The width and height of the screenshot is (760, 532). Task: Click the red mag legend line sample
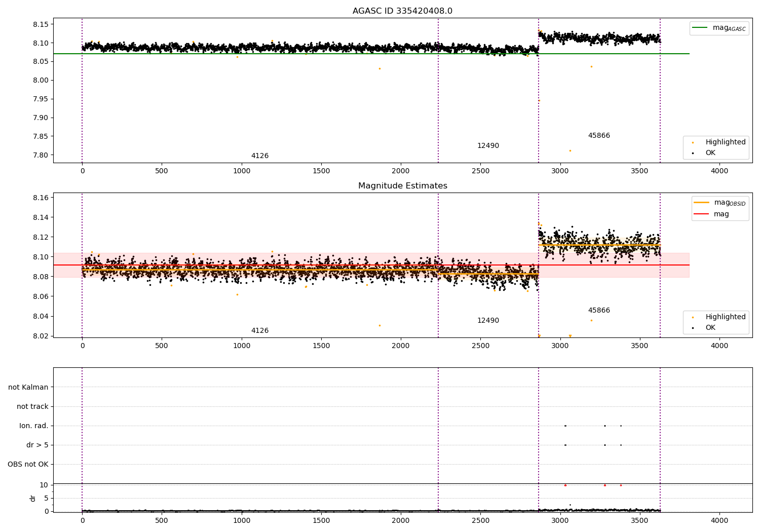(x=701, y=214)
